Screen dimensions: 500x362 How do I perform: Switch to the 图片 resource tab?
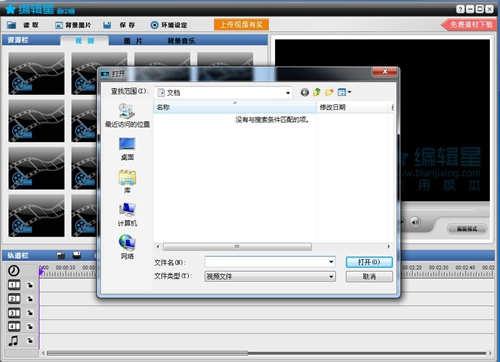133,41
